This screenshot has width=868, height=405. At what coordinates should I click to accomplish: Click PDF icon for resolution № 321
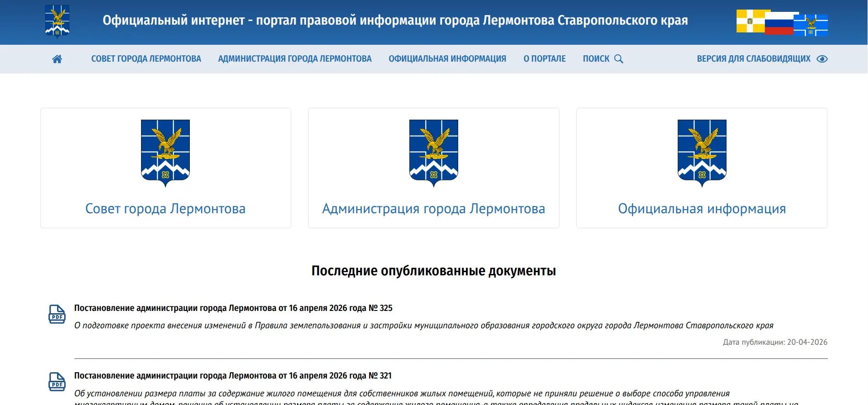(x=57, y=382)
